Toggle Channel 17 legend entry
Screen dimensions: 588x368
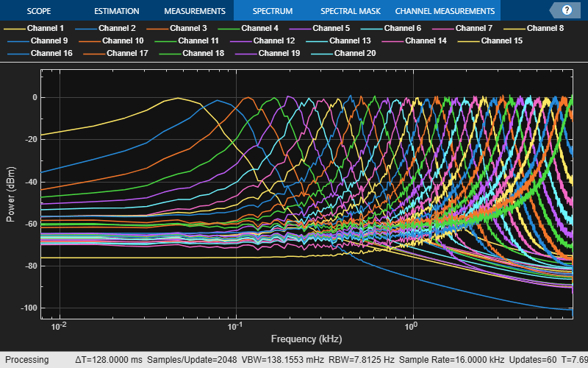point(116,53)
